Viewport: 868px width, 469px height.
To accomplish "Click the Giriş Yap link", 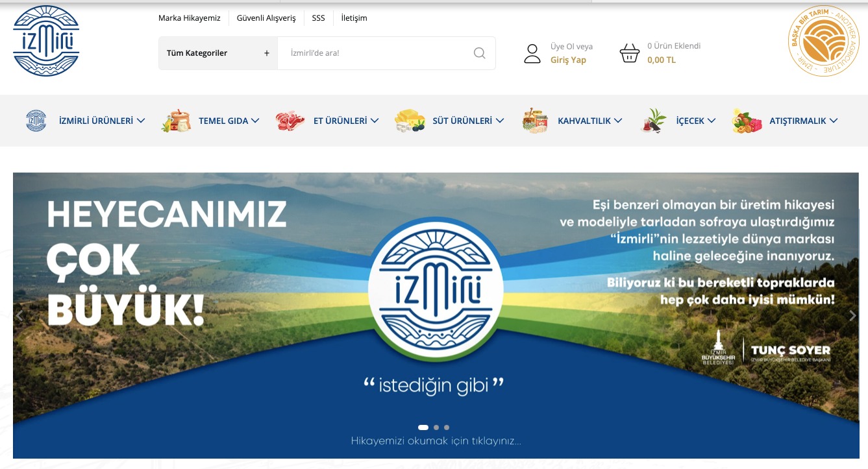I will click(x=568, y=60).
